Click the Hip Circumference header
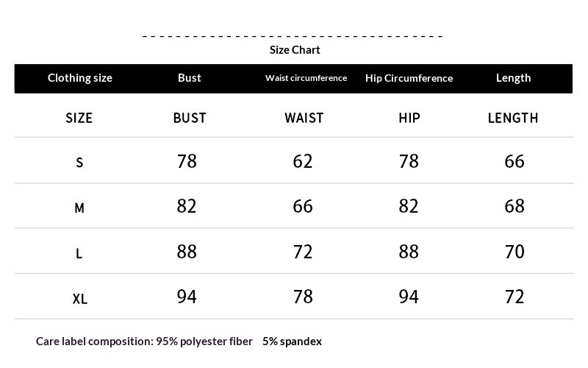 pyautogui.click(x=409, y=78)
